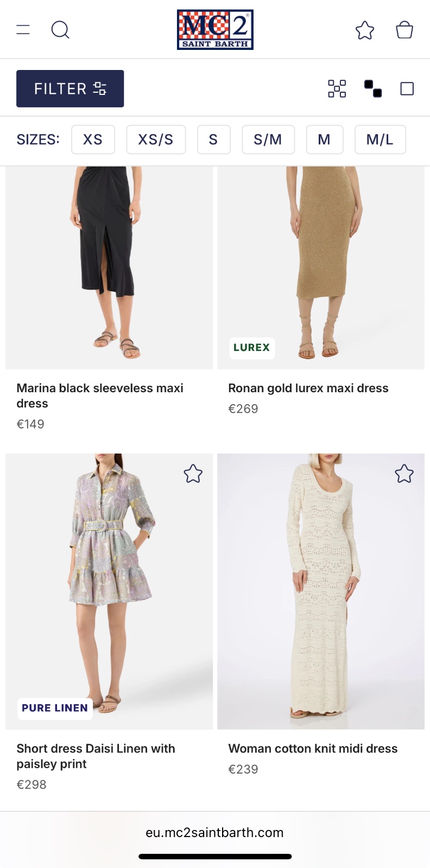Open the hamburger menu
The width and height of the screenshot is (430, 868).
23,30
